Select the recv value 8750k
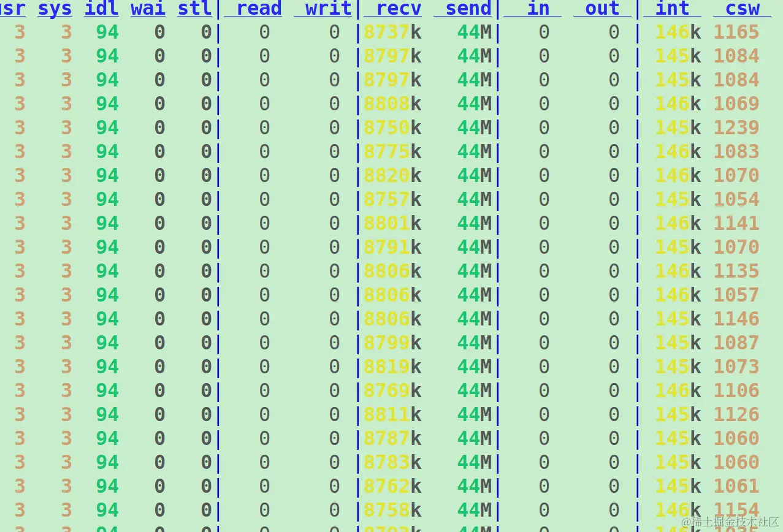The height and width of the screenshot is (532, 783). tap(393, 127)
